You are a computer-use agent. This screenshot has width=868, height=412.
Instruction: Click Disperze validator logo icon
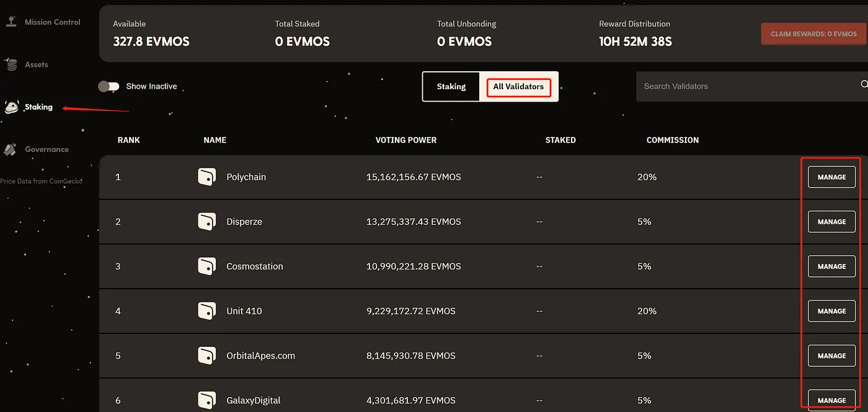[x=206, y=222]
